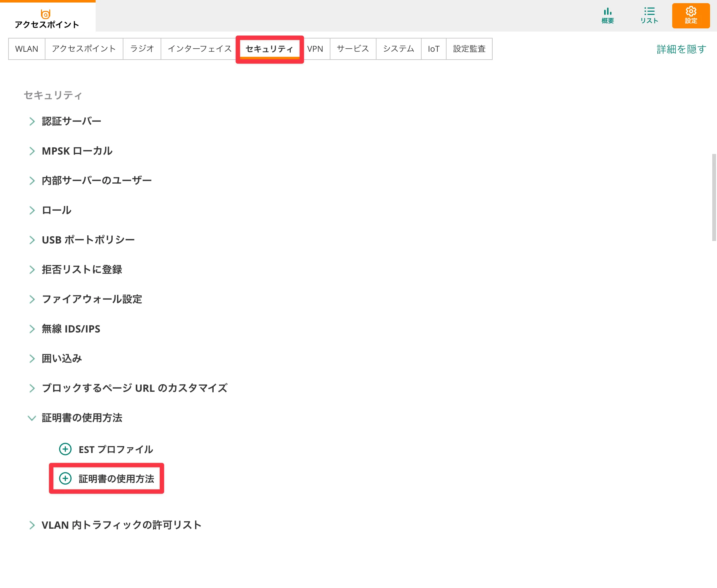
Task: Expand the 内部サーバーのユーザー section
Action: click(x=32, y=180)
